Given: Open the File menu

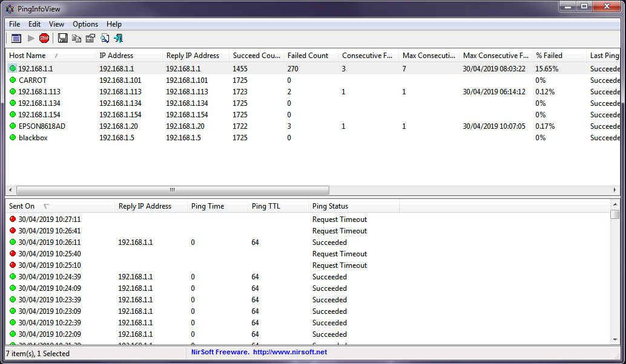Looking at the screenshot, I should (x=15, y=24).
